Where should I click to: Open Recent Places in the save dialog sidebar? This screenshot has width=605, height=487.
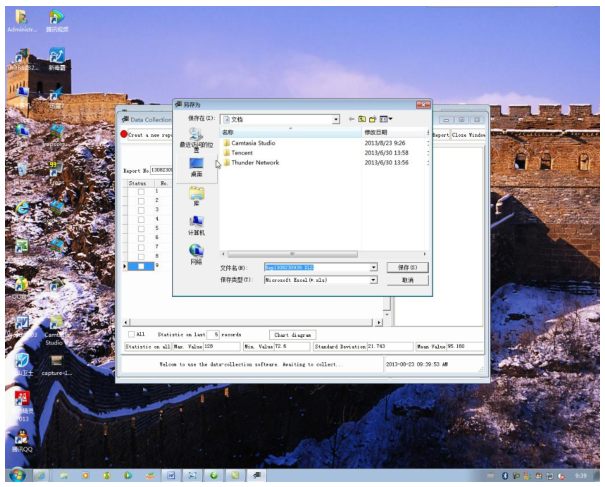pyautogui.click(x=196, y=138)
